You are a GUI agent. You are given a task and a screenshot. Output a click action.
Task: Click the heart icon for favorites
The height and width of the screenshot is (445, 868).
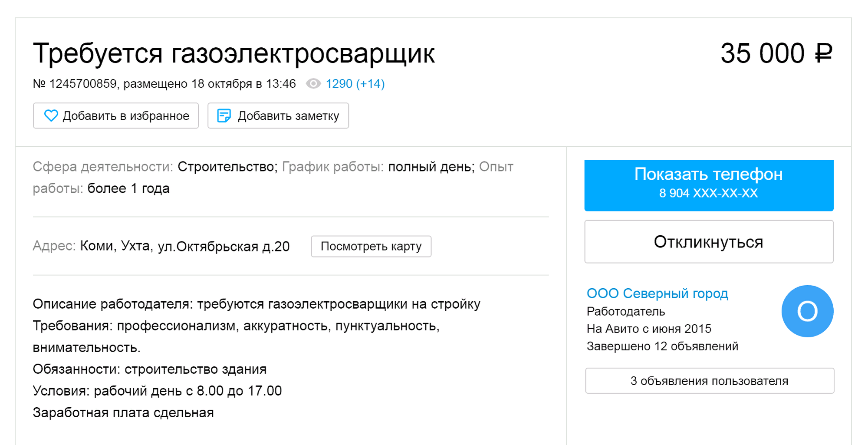[x=51, y=115]
